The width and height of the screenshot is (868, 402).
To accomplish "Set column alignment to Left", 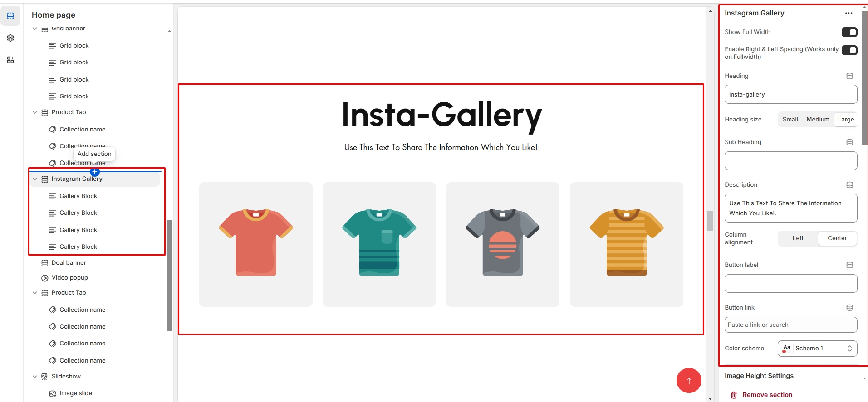I will click(x=798, y=238).
